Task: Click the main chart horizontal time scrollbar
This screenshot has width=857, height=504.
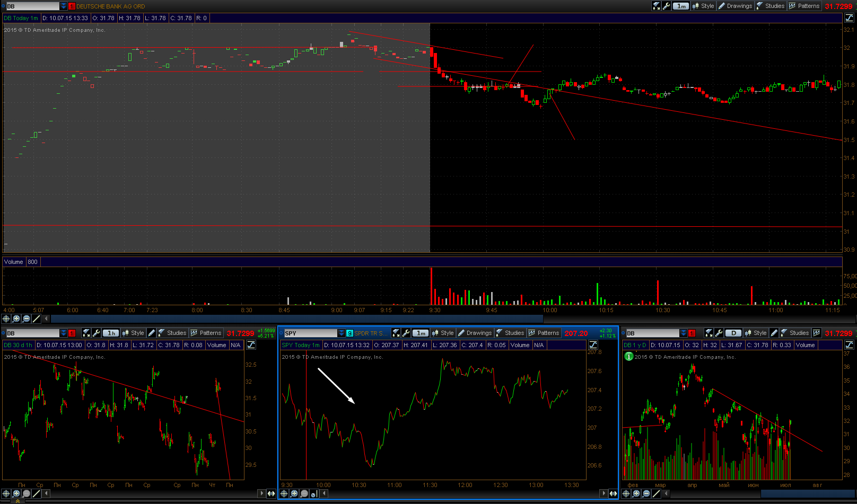Action: click(297, 319)
